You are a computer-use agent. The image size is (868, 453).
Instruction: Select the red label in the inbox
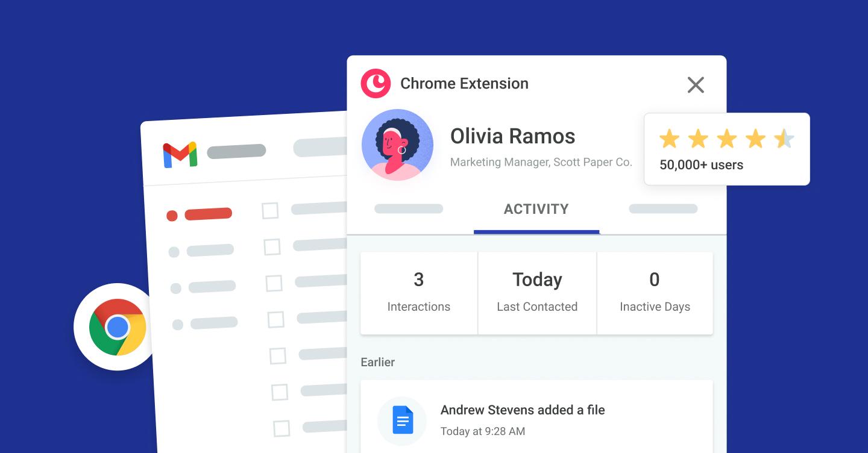(x=208, y=214)
